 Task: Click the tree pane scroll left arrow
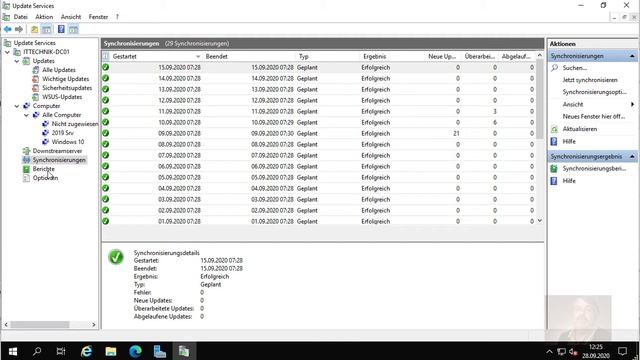(6, 324)
